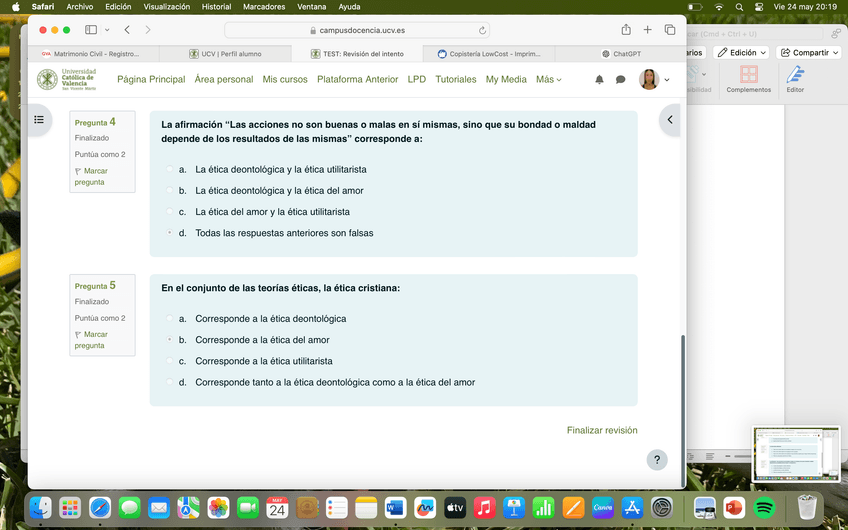The width and height of the screenshot is (848, 530).
Task: Open the Compartir dropdown in the Word window
Action: click(x=809, y=52)
